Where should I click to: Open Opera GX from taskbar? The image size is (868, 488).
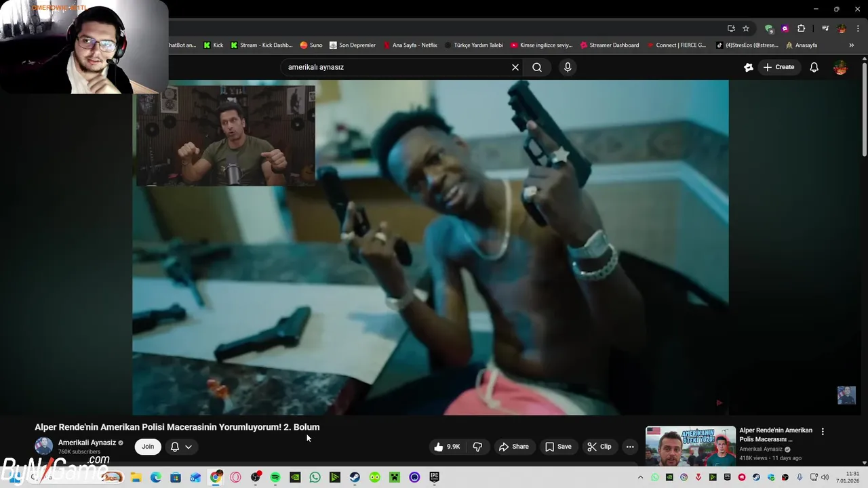(x=235, y=477)
